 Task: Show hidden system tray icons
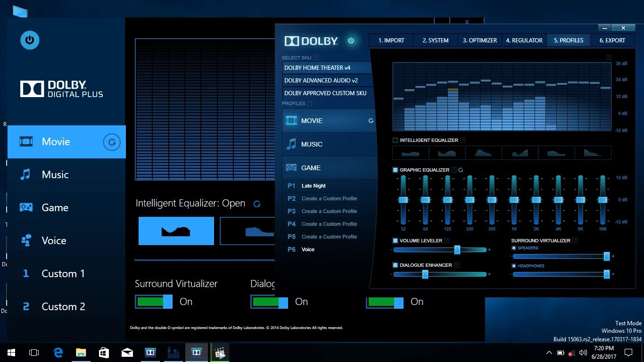click(549, 353)
